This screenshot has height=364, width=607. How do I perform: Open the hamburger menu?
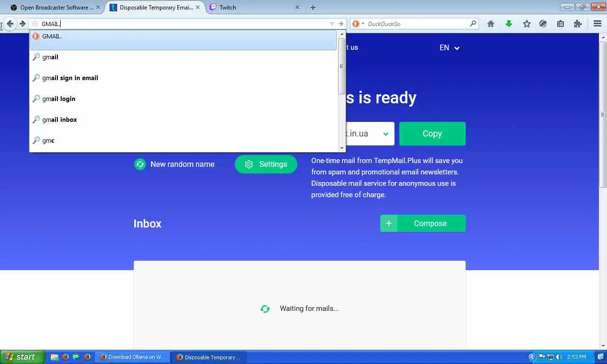tap(597, 24)
